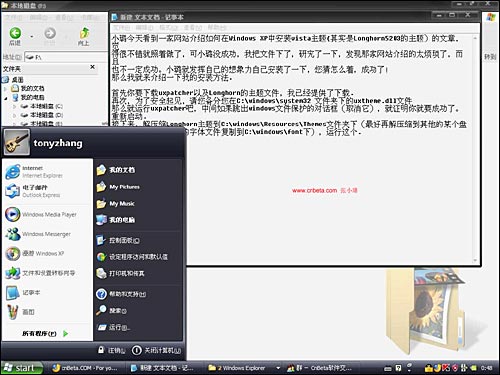
Task: Open grouped Windows Explorer taskbar button
Action: coord(244,368)
